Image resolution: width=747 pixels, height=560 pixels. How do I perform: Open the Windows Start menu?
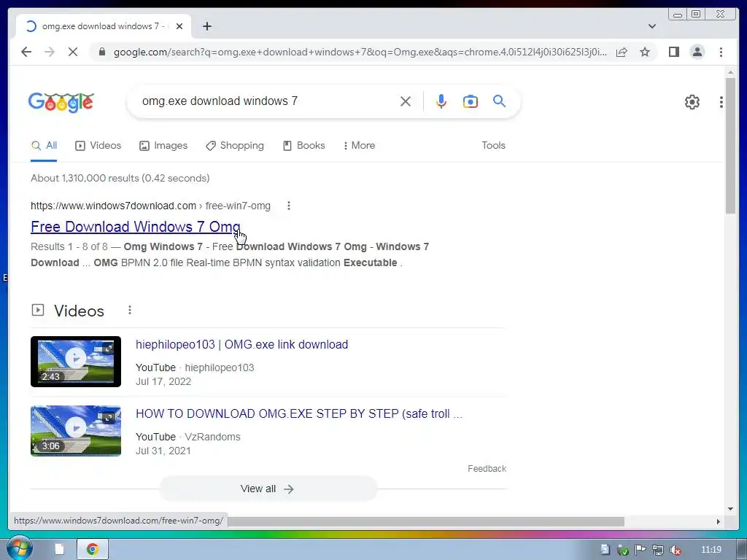19,549
